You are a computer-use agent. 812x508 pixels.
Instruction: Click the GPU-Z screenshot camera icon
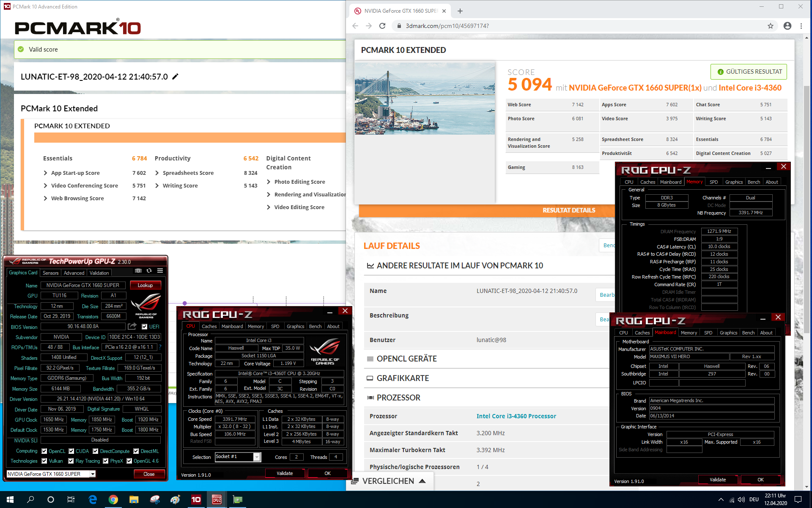[138, 271]
